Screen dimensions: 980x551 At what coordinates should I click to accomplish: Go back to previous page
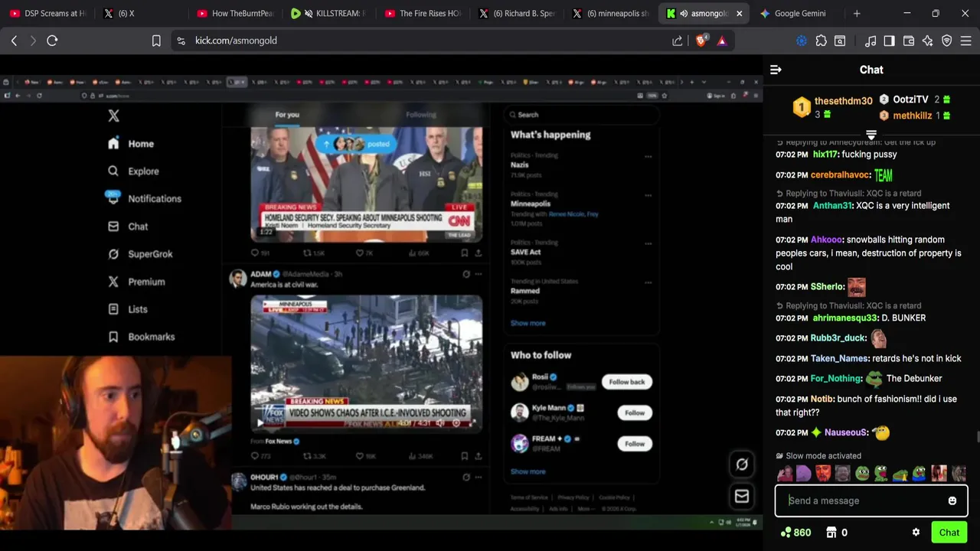14,41
